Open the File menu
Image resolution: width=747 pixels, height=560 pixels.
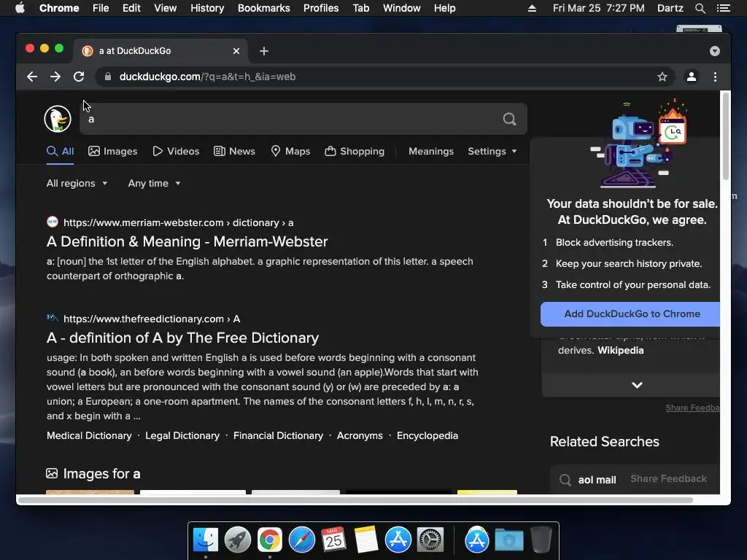coord(101,8)
